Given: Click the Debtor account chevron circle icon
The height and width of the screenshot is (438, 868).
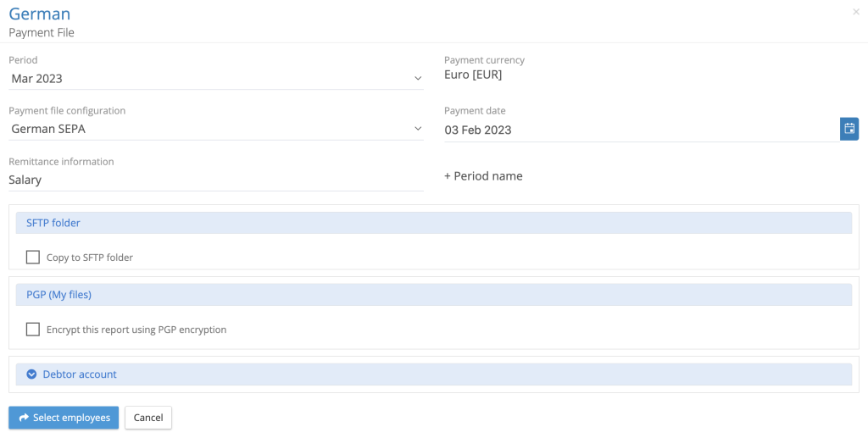Looking at the screenshot, I should coord(32,374).
